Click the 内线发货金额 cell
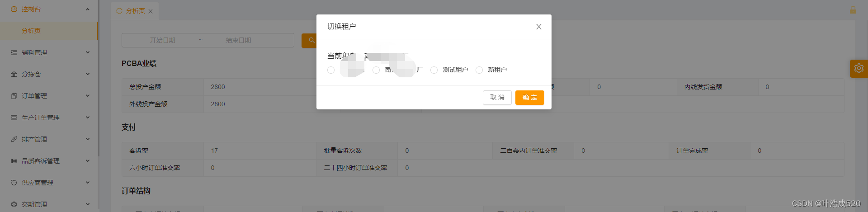This screenshot has height=212, width=868. (717, 87)
